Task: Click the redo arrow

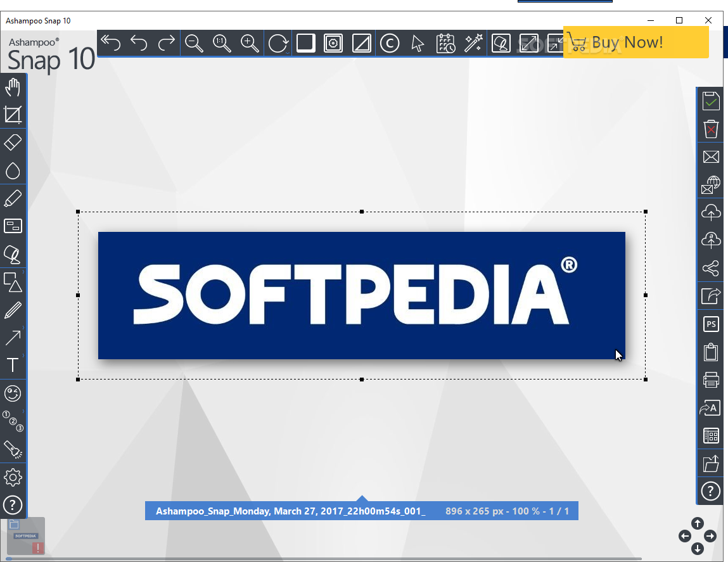Action: pos(166,43)
